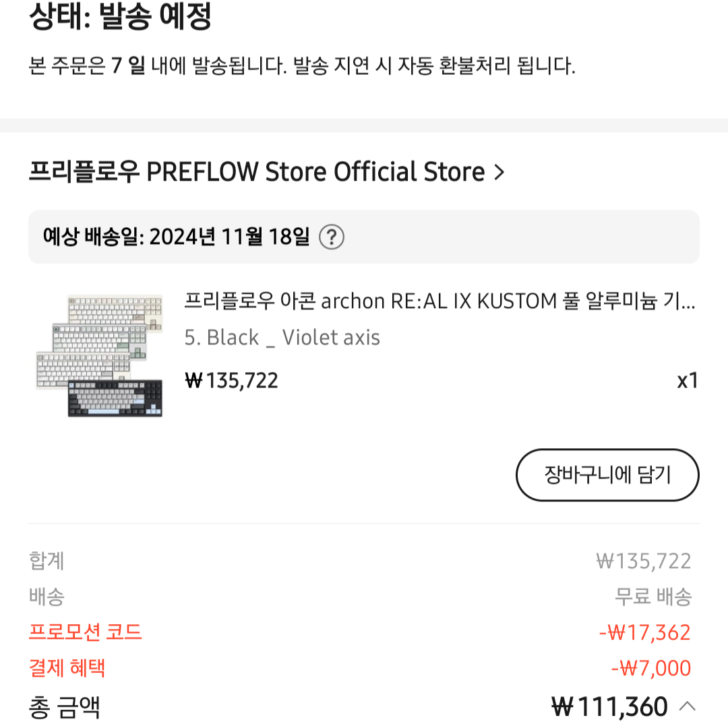
Task: Click the -₩7,000 payment discount amount
Action: (x=649, y=669)
